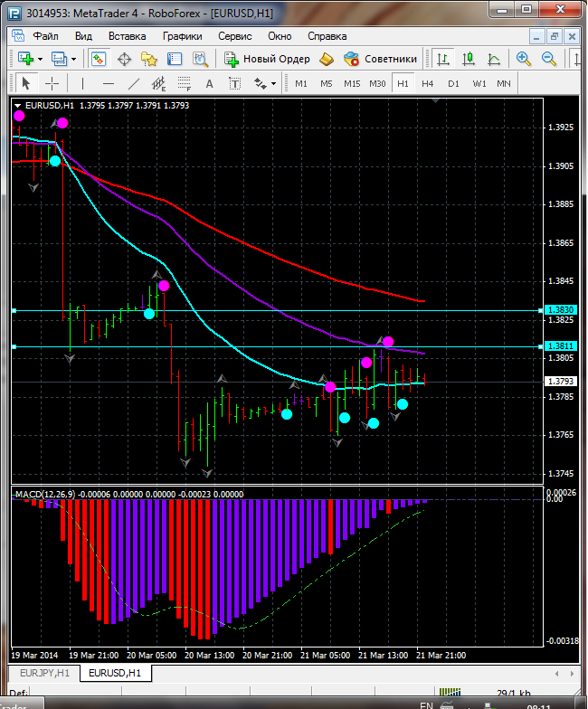Image resolution: width=588 pixels, height=709 pixels.
Task: Open MetaEditor via the gold book icon
Action: [326, 59]
